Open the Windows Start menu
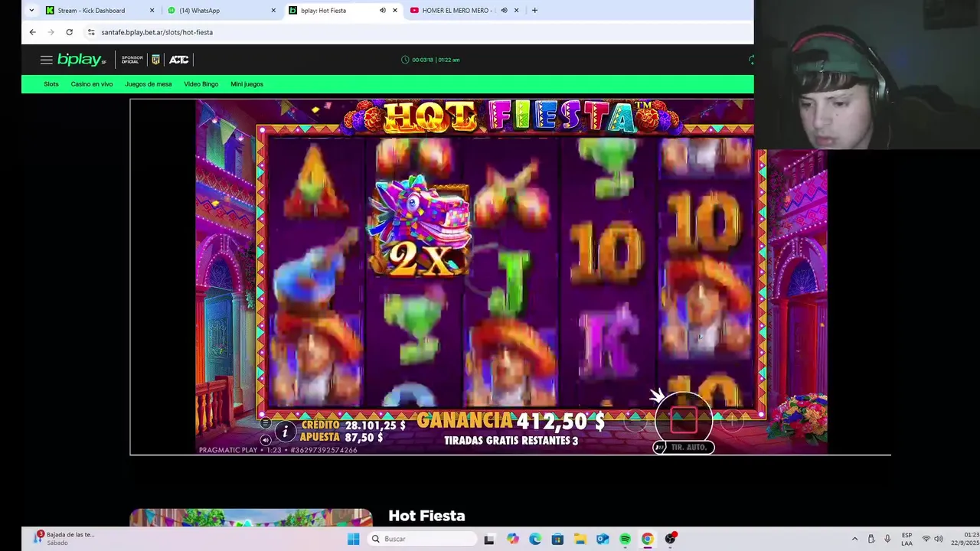 (x=353, y=539)
